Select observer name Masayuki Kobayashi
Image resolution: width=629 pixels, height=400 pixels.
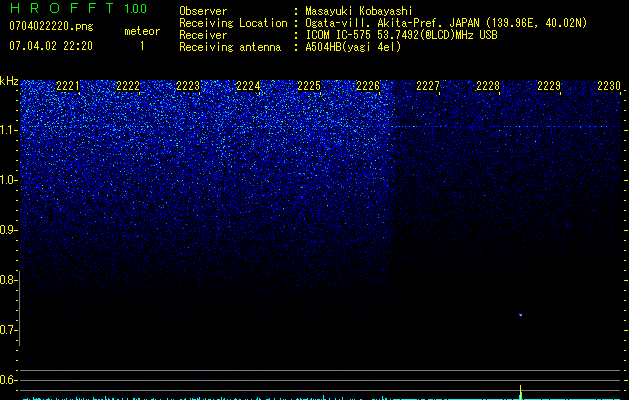[359, 11]
